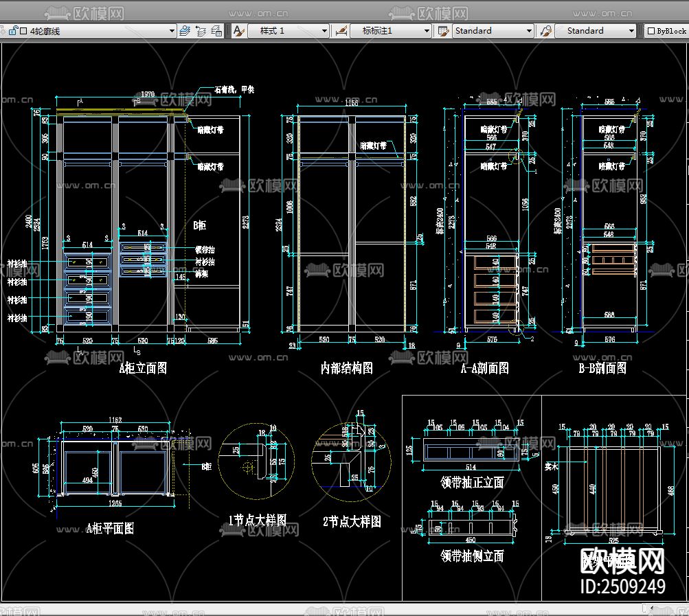Open the Dimension Style manager icon
Image resolution: width=689 pixels, height=616 pixels.
pos(341,31)
